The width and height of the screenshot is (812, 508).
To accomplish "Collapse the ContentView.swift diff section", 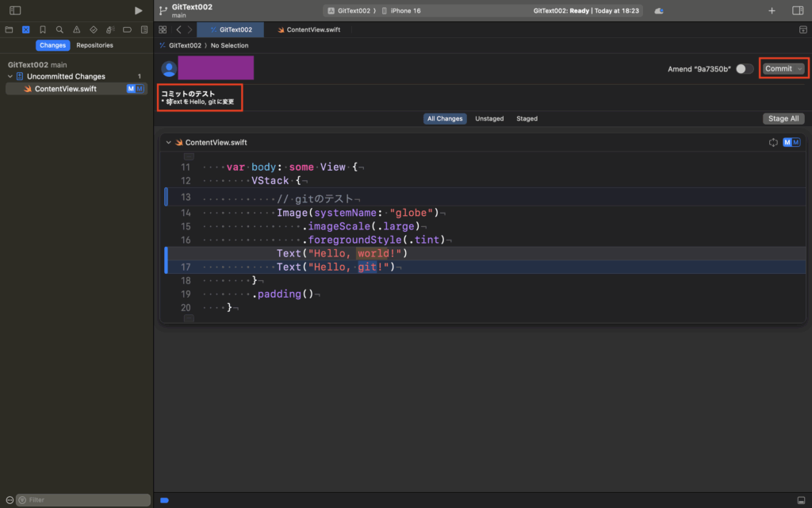I will click(x=168, y=143).
